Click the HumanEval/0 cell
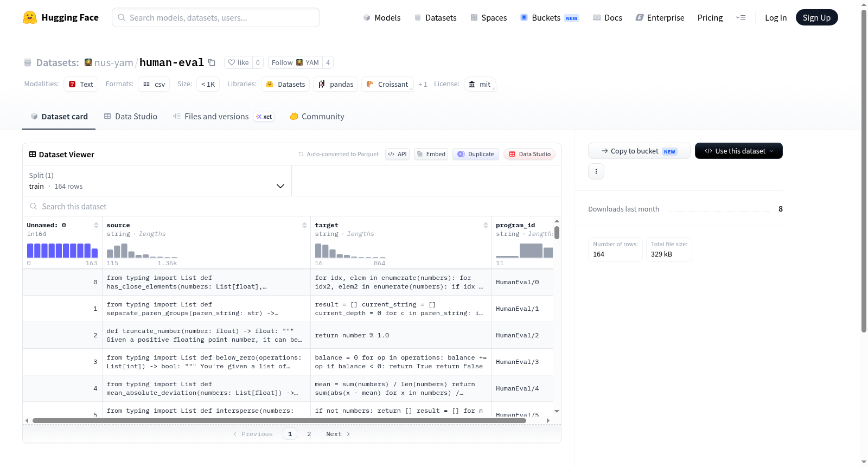 pyautogui.click(x=522, y=282)
